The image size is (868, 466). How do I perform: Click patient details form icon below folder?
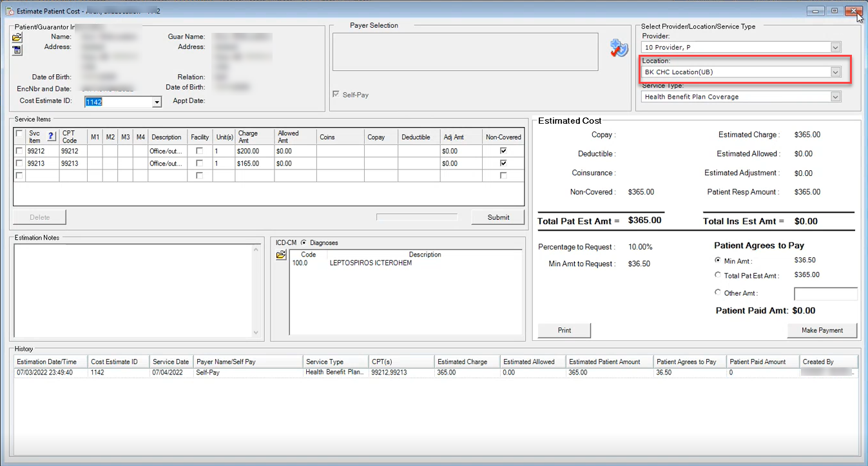(x=17, y=50)
